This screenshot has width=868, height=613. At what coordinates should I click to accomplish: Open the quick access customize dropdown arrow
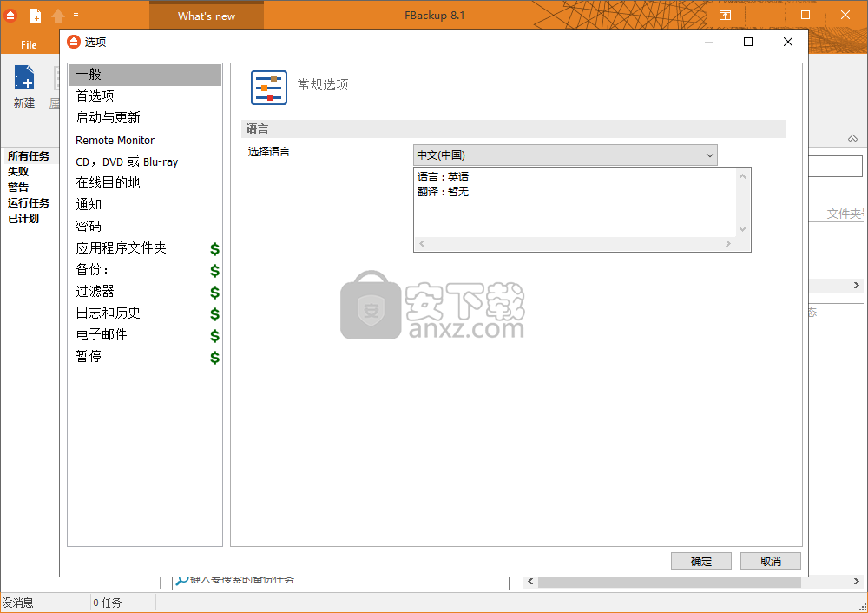pyautogui.click(x=76, y=16)
